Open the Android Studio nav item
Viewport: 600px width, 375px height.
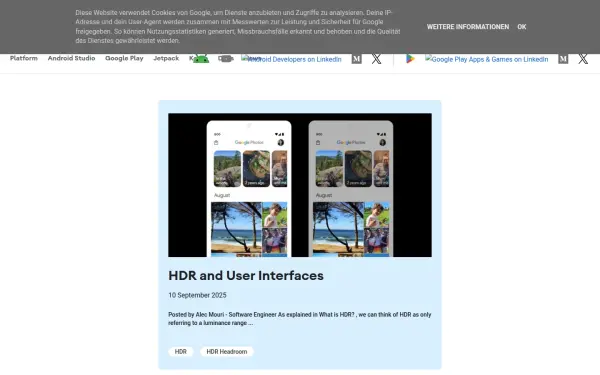click(x=72, y=58)
